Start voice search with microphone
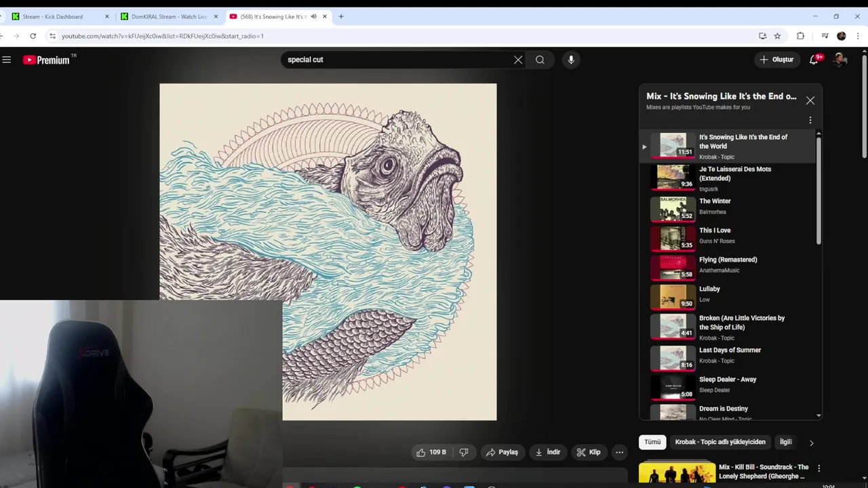 click(x=571, y=60)
